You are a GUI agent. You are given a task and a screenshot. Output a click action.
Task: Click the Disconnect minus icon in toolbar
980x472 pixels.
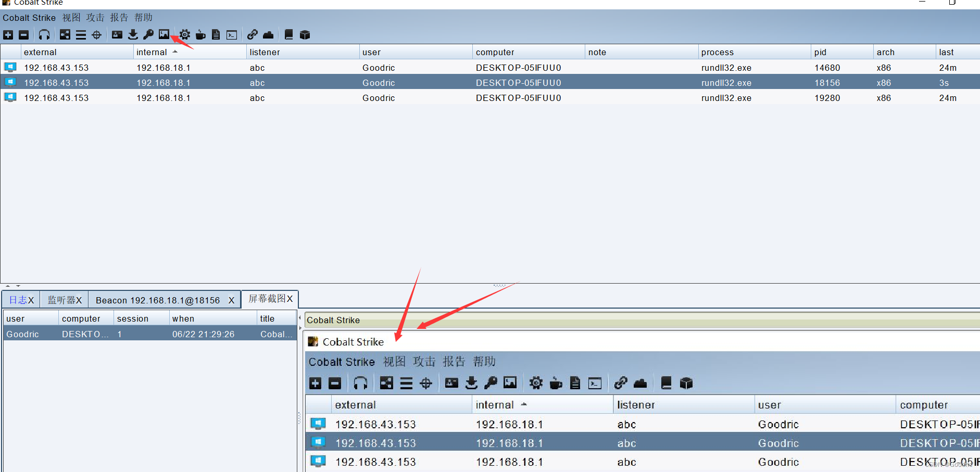pos(24,35)
